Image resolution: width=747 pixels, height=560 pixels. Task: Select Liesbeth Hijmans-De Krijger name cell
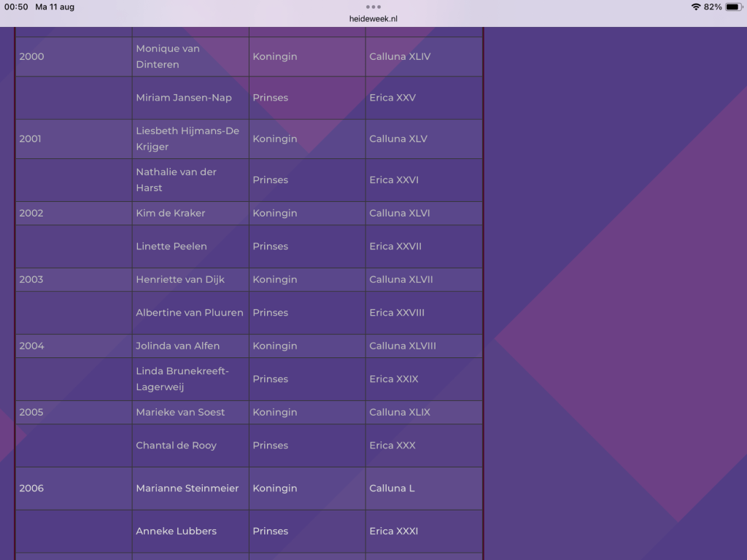[187, 139]
